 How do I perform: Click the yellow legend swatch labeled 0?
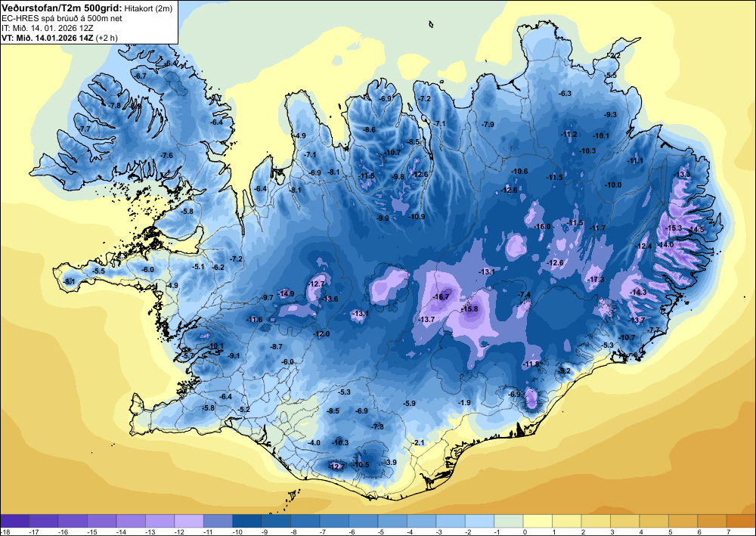point(538,521)
